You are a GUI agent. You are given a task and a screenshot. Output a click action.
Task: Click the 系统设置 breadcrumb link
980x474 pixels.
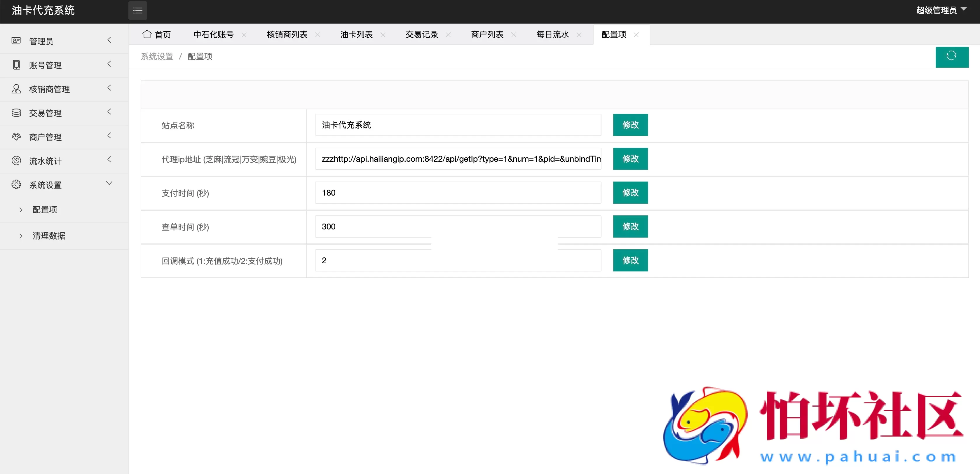(156, 56)
